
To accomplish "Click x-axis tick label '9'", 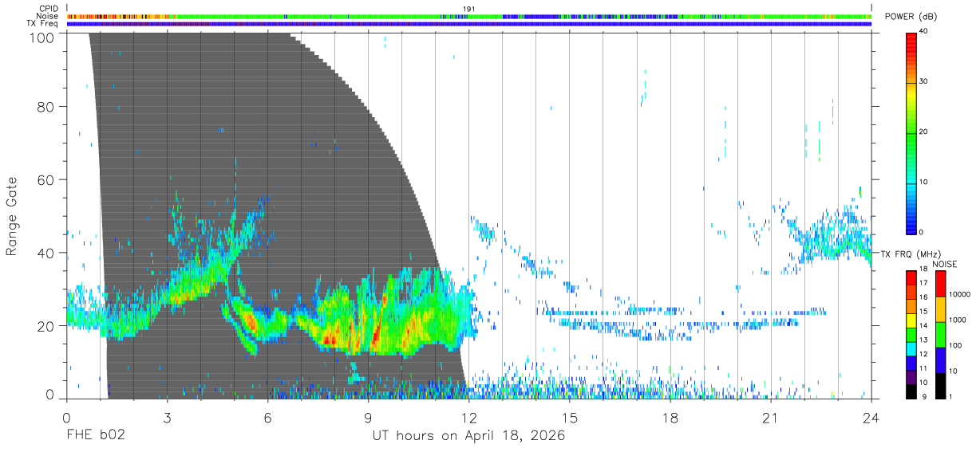I will [368, 418].
